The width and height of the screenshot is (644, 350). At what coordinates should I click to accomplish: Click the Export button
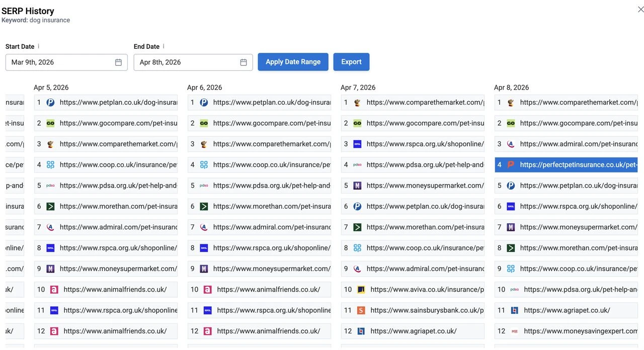(x=351, y=62)
